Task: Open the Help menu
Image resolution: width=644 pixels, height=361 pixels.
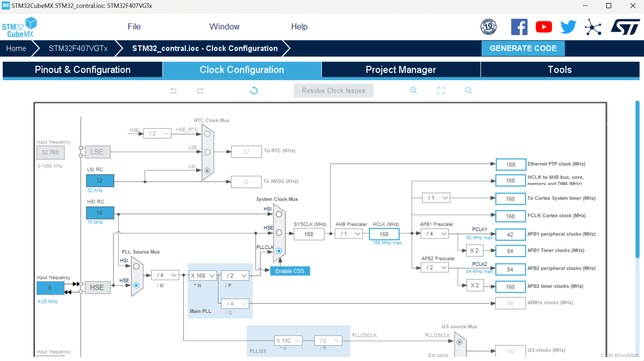Action: click(299, 27)
